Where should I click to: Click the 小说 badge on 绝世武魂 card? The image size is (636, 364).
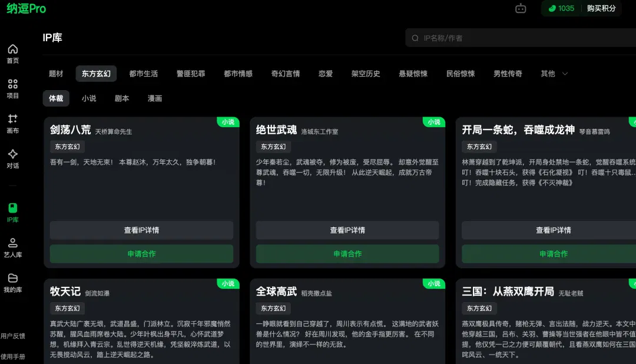(x=433, y=122)
